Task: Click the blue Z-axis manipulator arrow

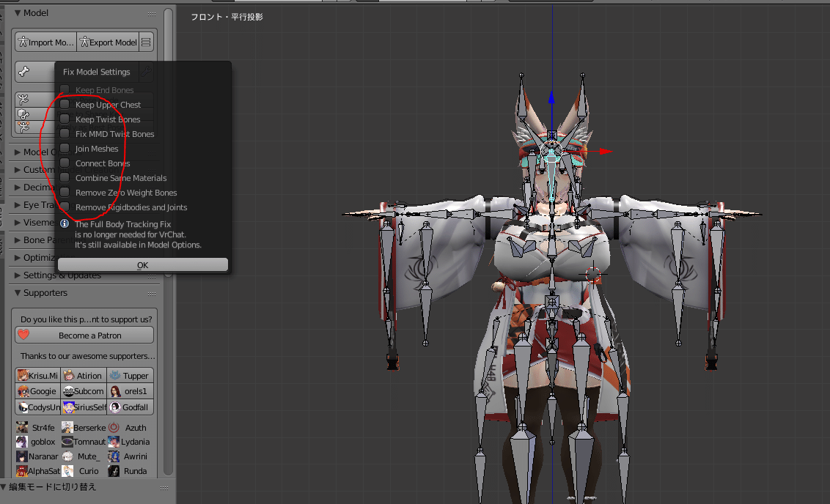Action: [x=551, y=97]
